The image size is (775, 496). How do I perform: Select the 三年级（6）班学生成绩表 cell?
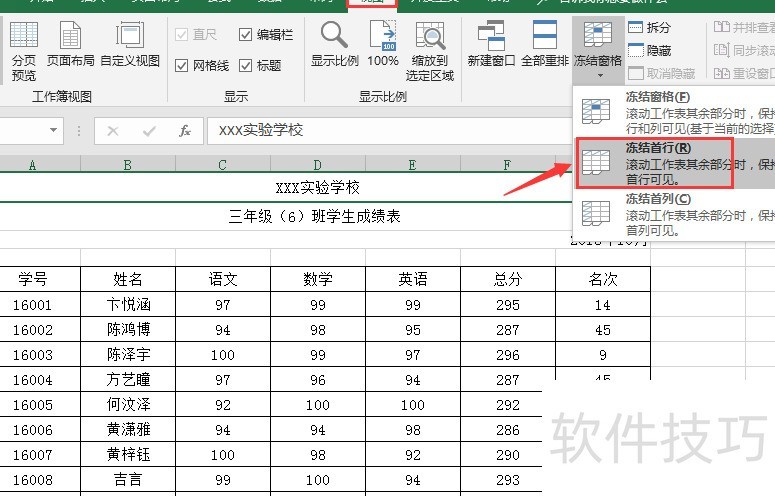tap(314, 216)
